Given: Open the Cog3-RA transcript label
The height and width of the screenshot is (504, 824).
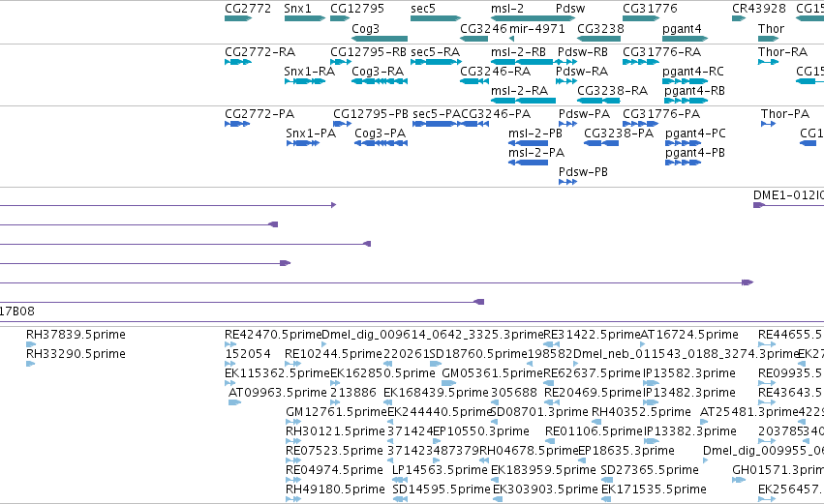Looking at the screenshot, I should tap(378, 72).
